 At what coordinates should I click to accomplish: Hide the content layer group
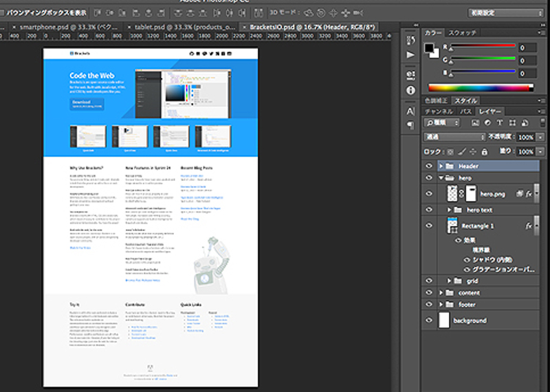tap(429, 293)
